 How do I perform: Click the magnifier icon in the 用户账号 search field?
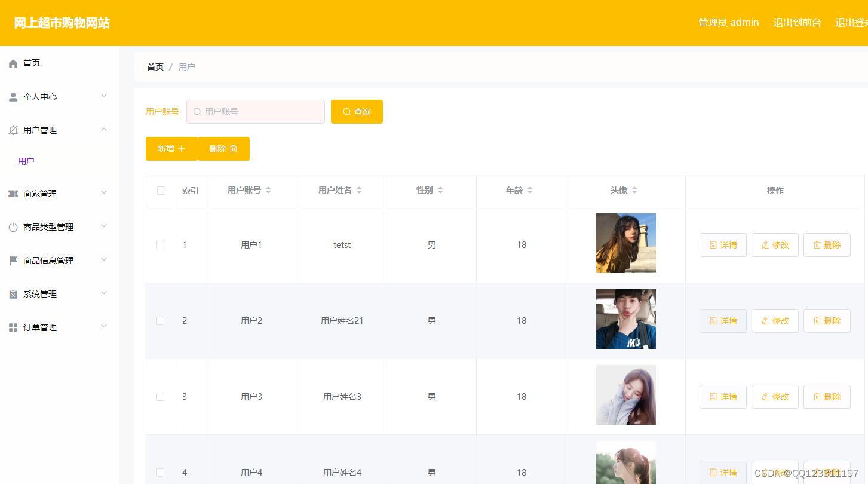(197, 112)
